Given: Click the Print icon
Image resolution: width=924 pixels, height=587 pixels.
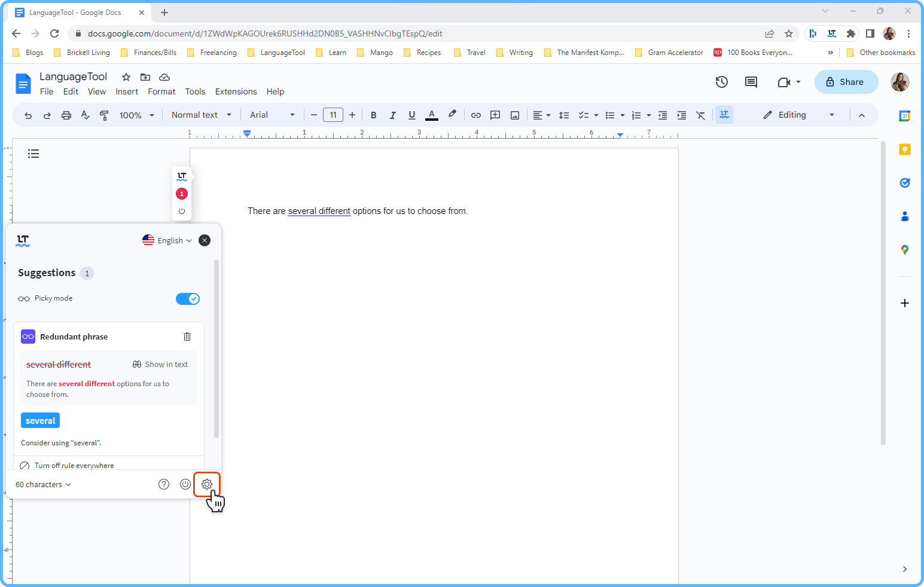Looking at the screenshot, I should pos(66,115).
